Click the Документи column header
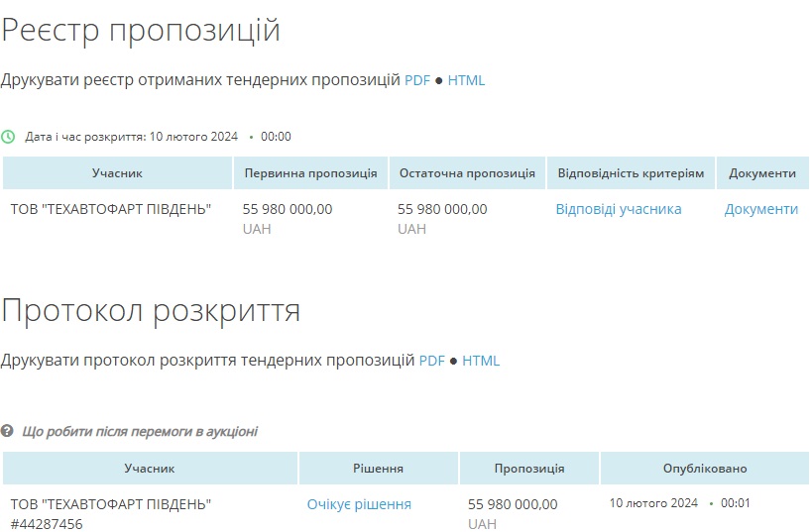This screenshot has width=812, height=532. point(762,172)
